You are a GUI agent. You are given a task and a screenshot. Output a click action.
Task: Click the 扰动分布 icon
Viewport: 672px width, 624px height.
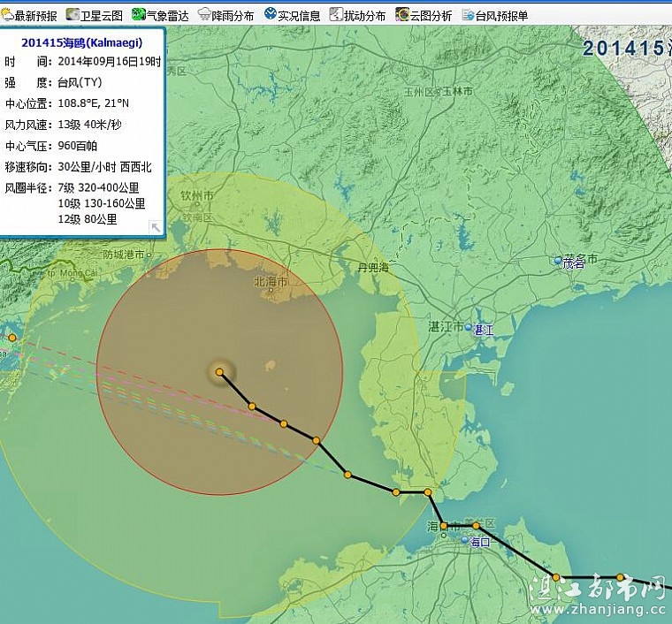pyautogui.click(x=336, y=15)
